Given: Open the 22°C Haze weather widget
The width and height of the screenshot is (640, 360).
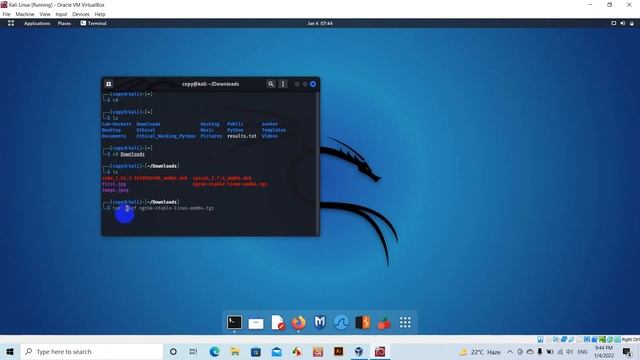Looking at the screenshot, I should (480, 352).
